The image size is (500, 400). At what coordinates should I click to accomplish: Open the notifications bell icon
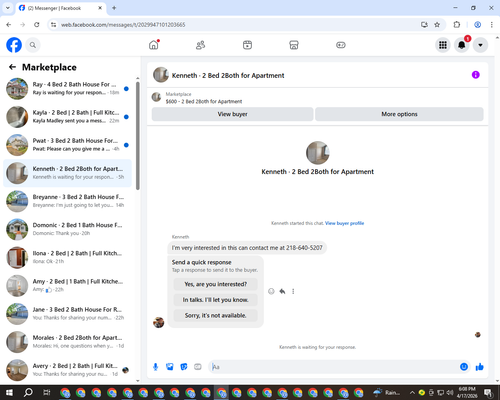pyautogui.click(x=462, y=45)
